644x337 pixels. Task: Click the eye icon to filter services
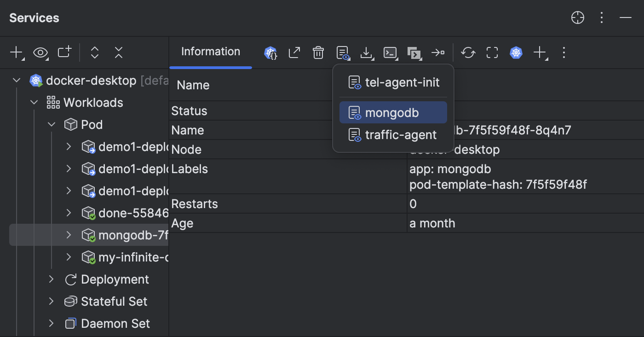[40, 52]
